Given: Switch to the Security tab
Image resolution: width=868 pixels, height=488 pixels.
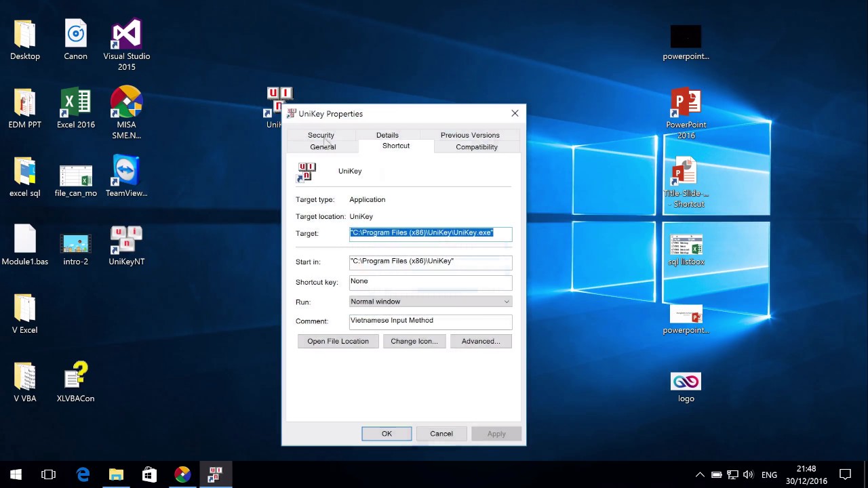Looking at the screenshot, I should [x=321, y=135].
